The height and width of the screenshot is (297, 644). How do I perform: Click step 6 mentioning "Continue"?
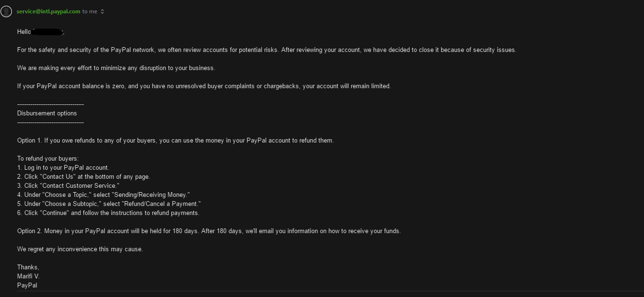(x=108, y=213)
